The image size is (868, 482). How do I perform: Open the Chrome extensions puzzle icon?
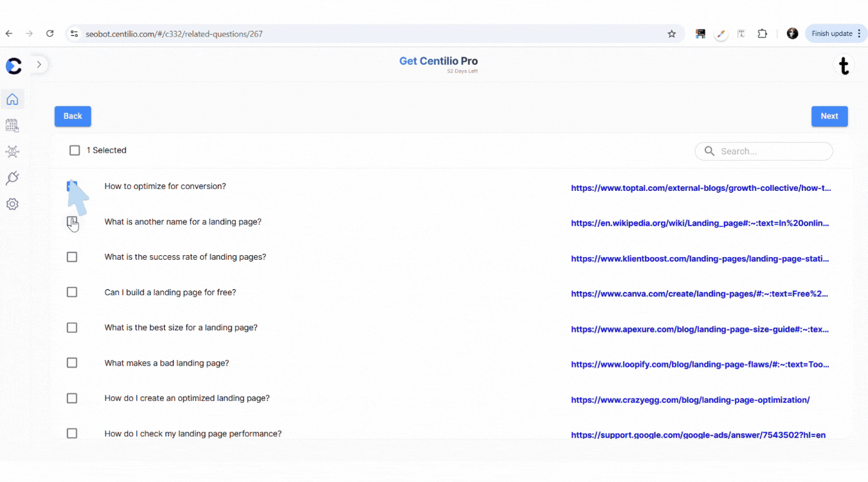tap(762, 33)
